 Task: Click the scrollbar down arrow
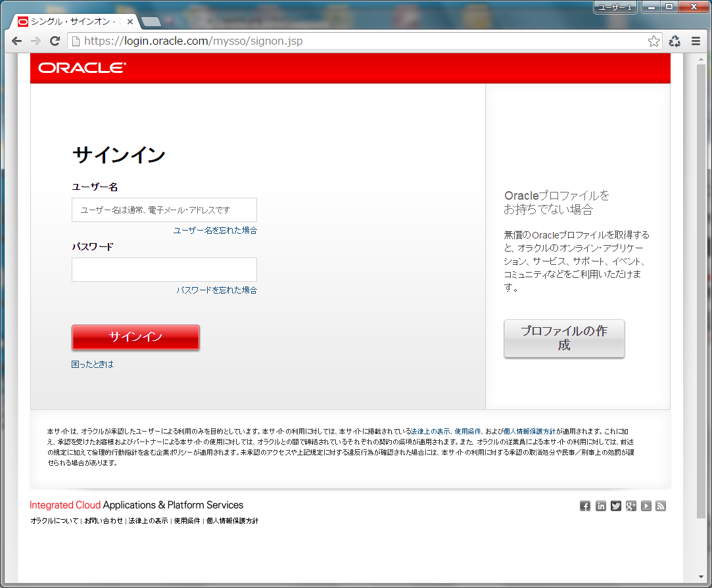(701, 577)
